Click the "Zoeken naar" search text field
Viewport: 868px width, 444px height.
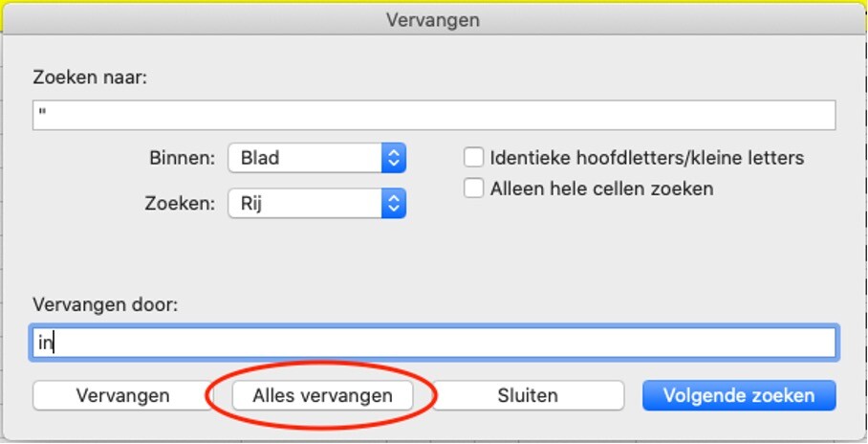(433, 115)
